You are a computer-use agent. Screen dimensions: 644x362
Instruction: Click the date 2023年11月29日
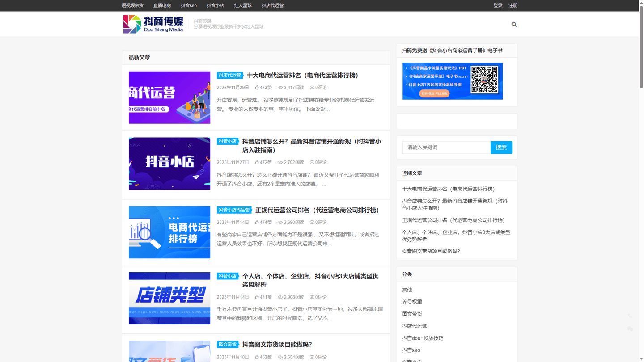(233, 88)
